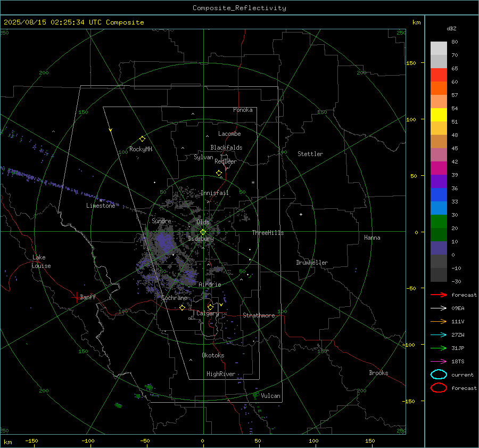Click the Strathmore label

click(x=259, y=315)
